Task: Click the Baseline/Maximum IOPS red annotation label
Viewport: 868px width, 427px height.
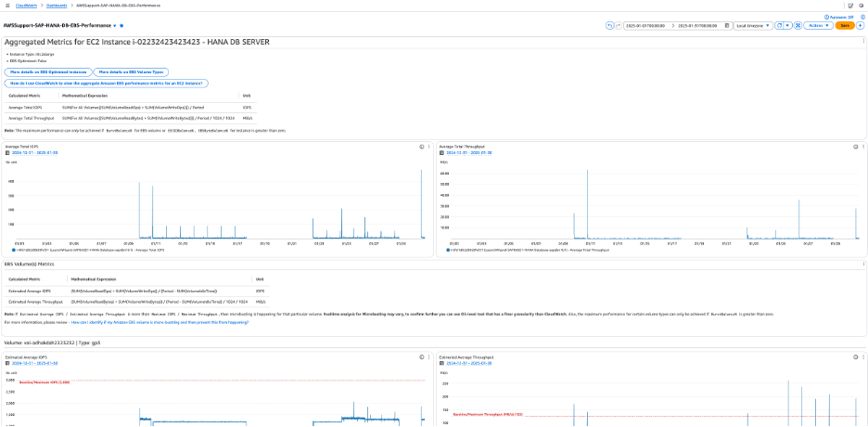Action: point(44,382)
